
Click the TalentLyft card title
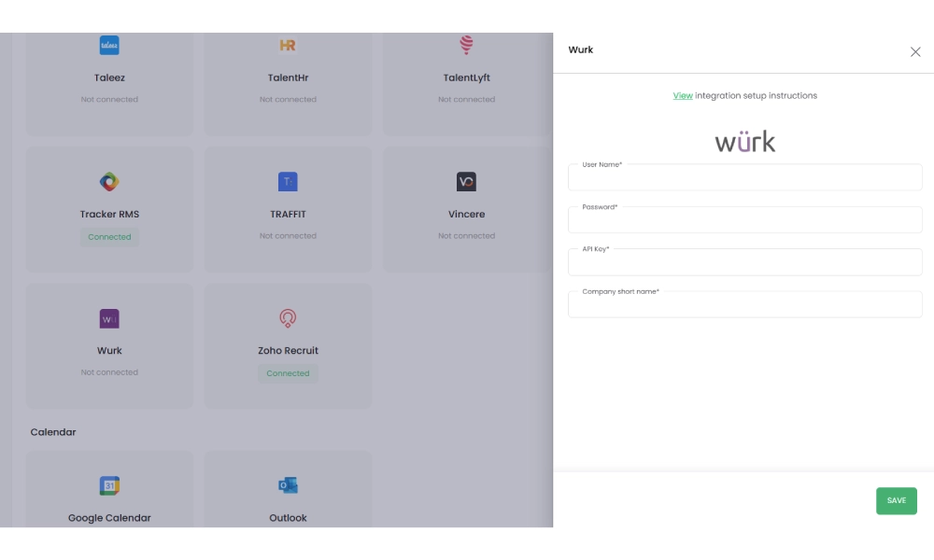466,78
